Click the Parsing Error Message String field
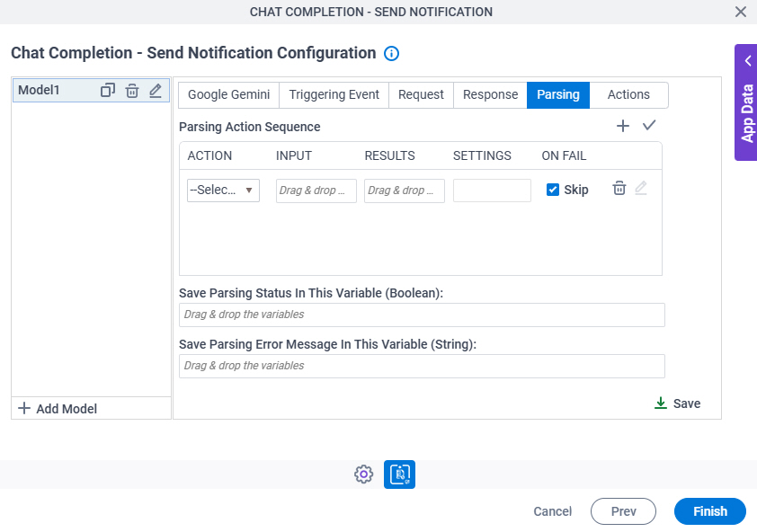The width and height of the screenshot is (757, 532). tap(422, 366)
